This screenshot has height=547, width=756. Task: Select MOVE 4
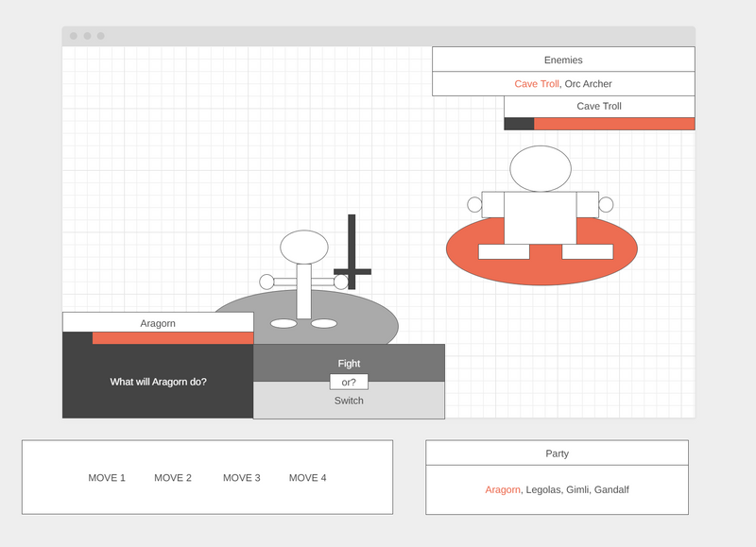click(x=308, y=478)
